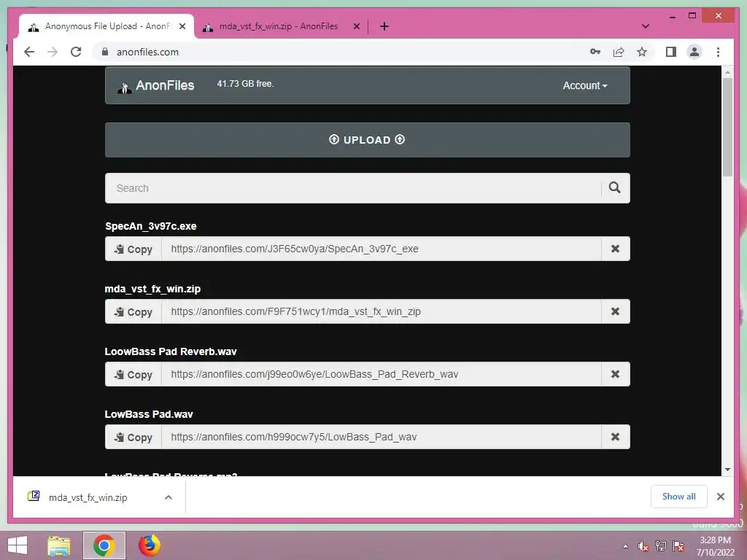
Task: Click the scrollbar down arrow
Action: (727, 470)
